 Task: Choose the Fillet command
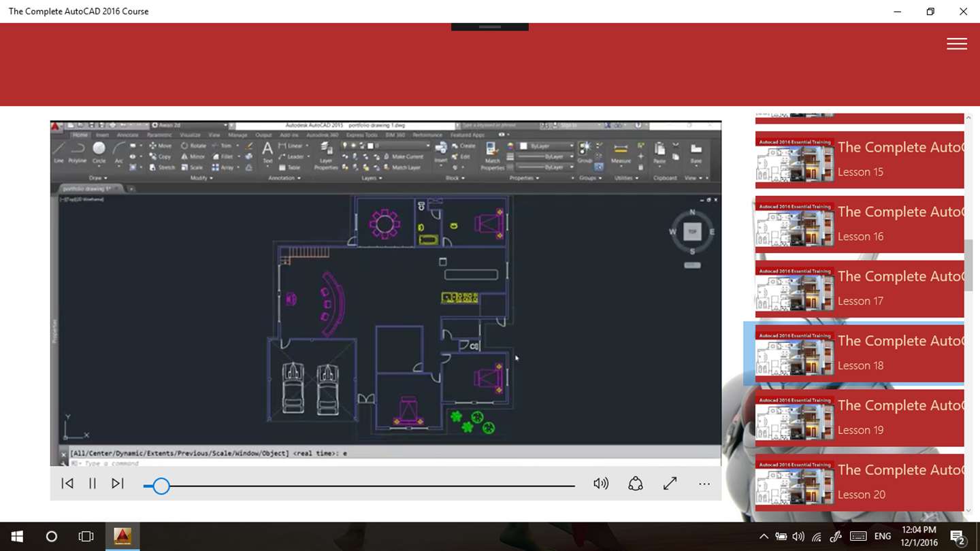click(x=222, y=156)
